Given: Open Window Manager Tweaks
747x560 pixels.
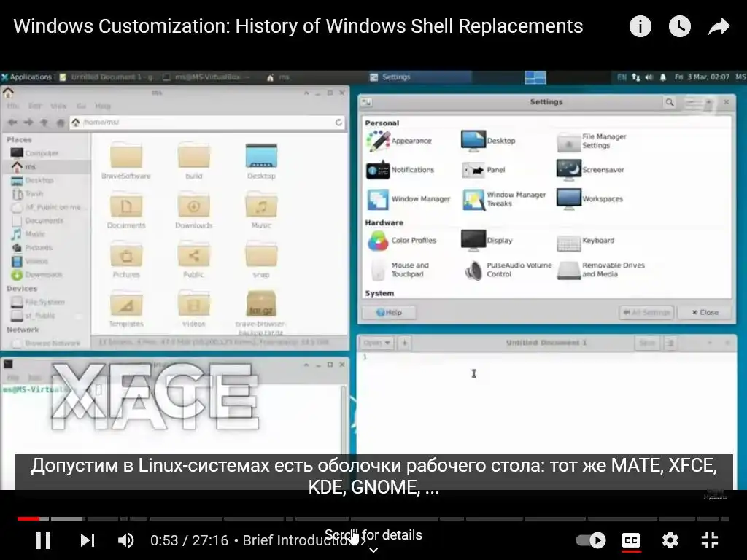Looking at the screenshot, I should (503, 199).
